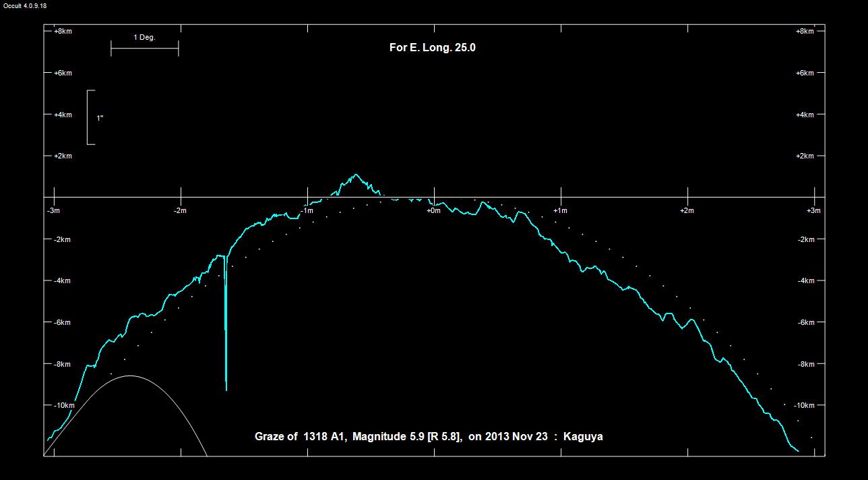Click the graze caption text at bottom
Viewport: 868px width, 480px height.
[429, 437]
